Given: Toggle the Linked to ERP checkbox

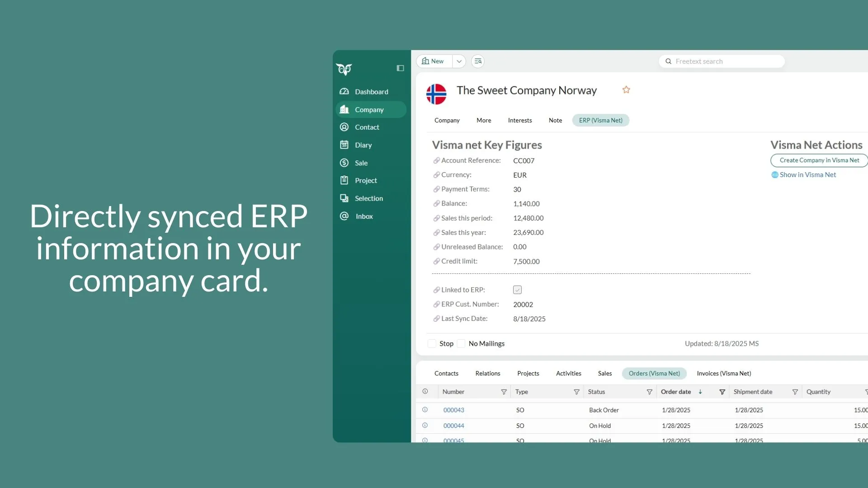Looking at the screenshot, I should click(x=517, y=290).
